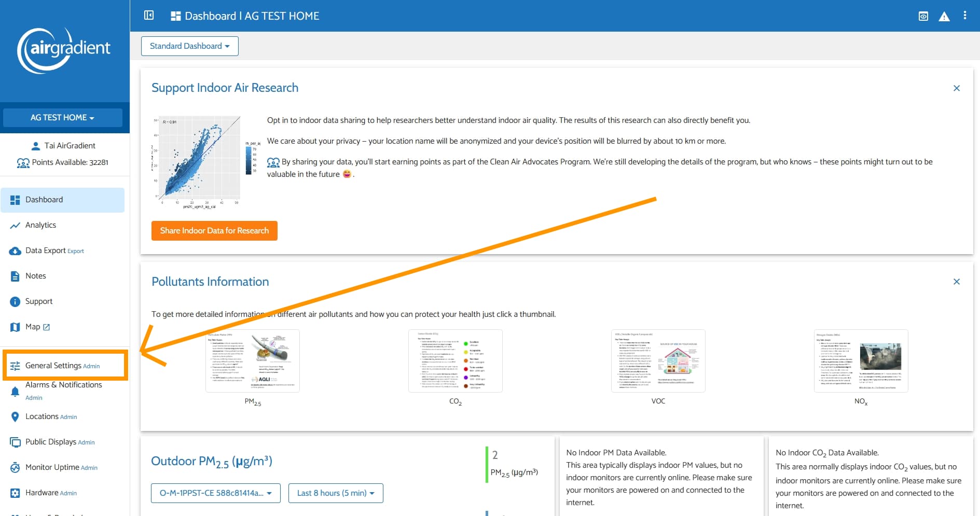Viewport: 980px width, 516px height.
Task: Click the AirGradient logo
Action: pos(64,50)
